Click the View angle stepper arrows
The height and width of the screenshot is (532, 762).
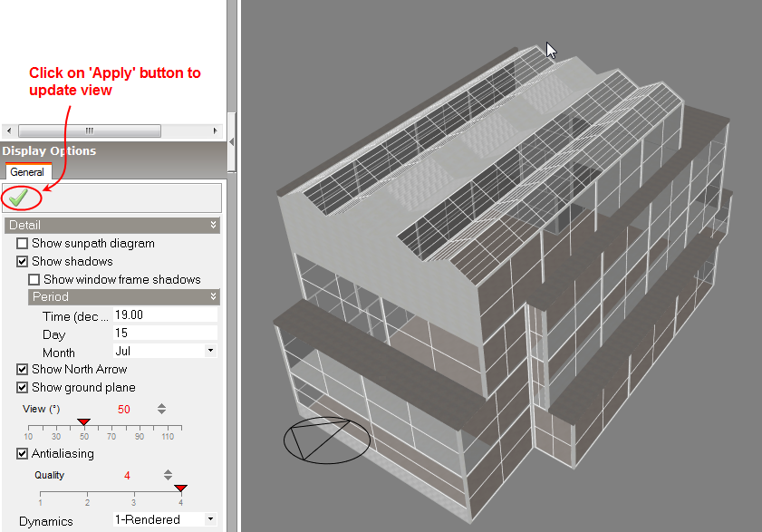pos(161,409)
